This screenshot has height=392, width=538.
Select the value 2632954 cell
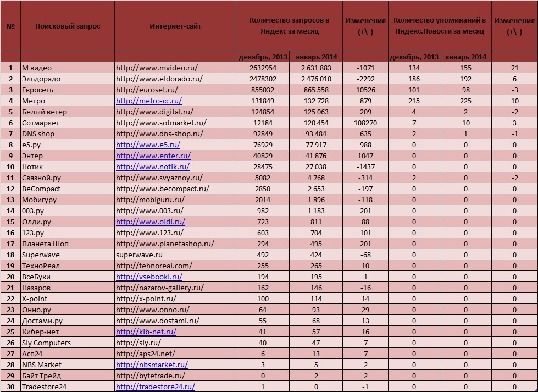coord(263,68)
